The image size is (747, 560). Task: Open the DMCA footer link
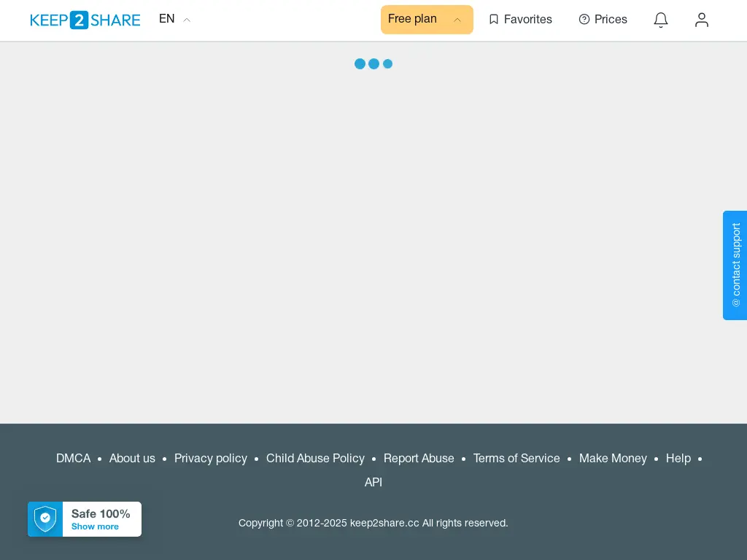click(74, 459)
